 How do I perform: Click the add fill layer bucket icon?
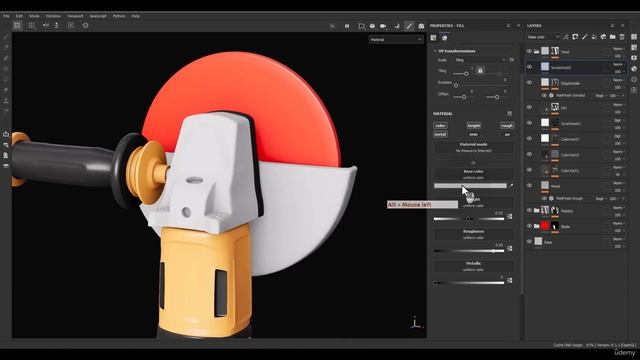(x=594, y=37)
